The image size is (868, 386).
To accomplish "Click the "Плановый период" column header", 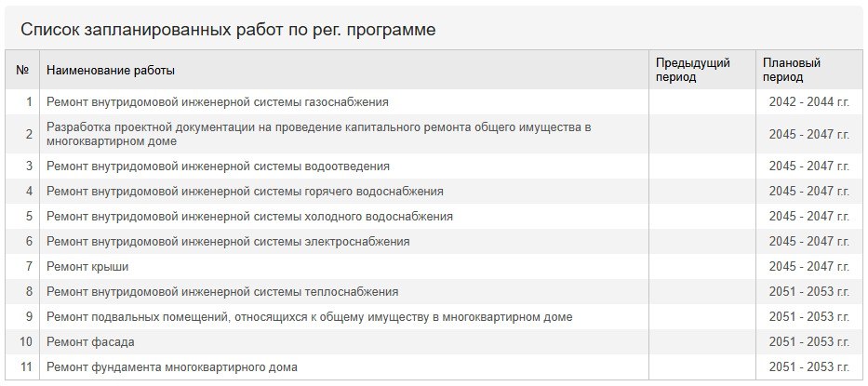I will tap(791, 70).
